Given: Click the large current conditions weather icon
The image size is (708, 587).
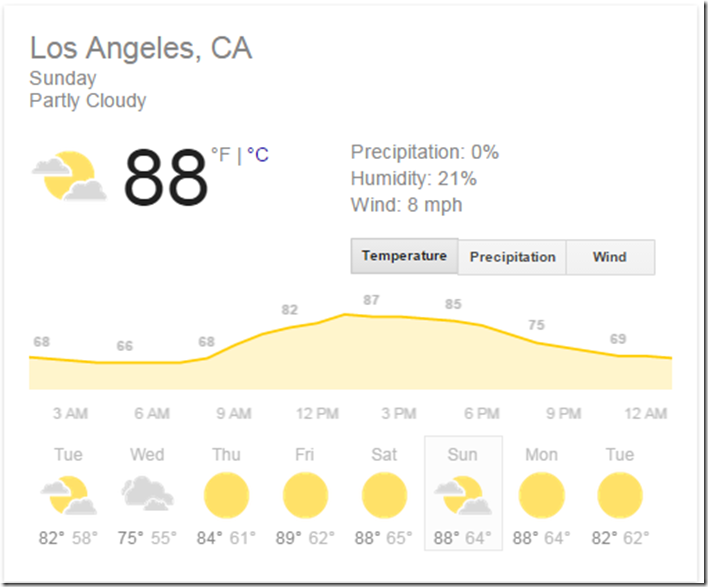Looking at the screenshot, I should pos(69,176).
